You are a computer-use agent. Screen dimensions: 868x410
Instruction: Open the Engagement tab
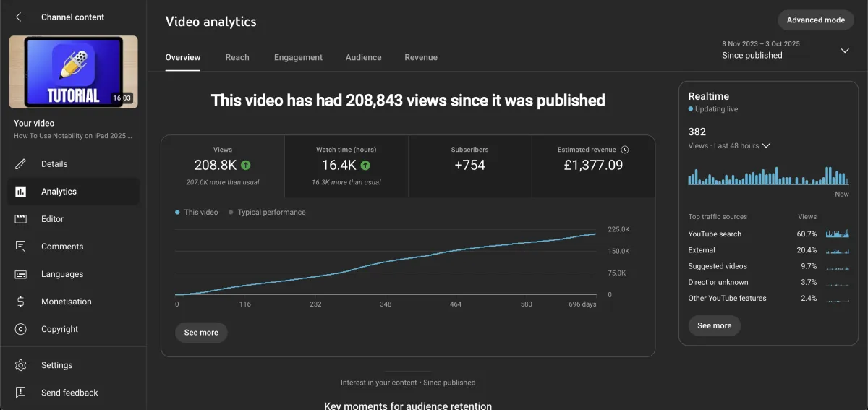coord(298,57)
